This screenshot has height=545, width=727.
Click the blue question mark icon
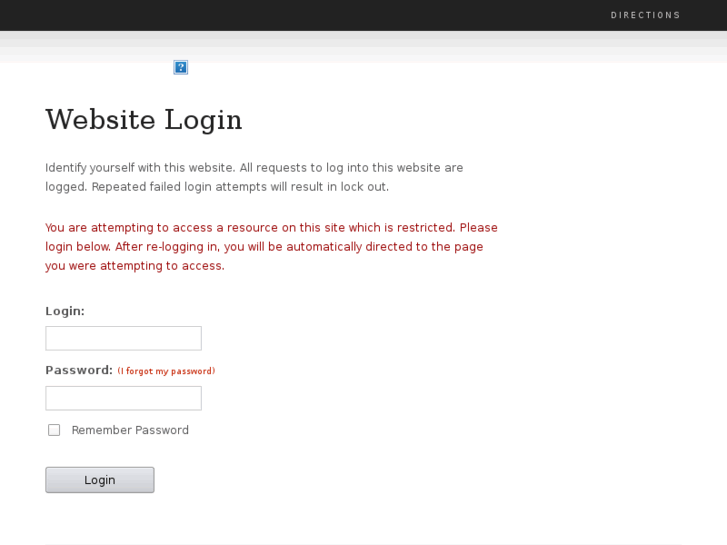click(181, 67)
